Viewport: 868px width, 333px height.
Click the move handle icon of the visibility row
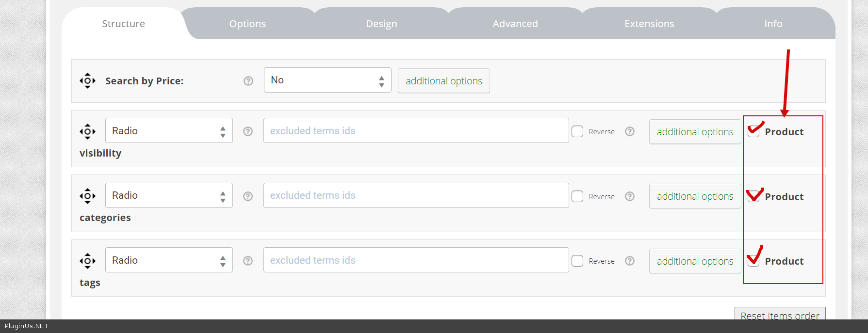pyautogui.click(x=87, y=131)
